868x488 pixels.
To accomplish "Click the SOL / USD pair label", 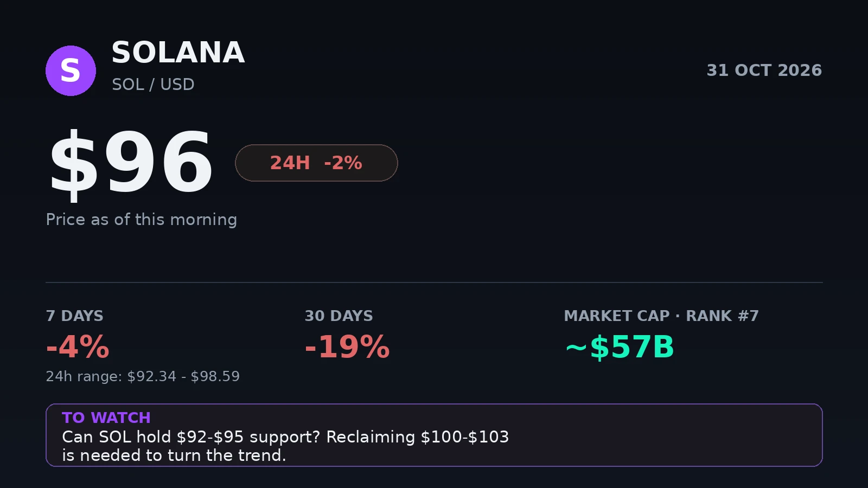I will point(153,85).
